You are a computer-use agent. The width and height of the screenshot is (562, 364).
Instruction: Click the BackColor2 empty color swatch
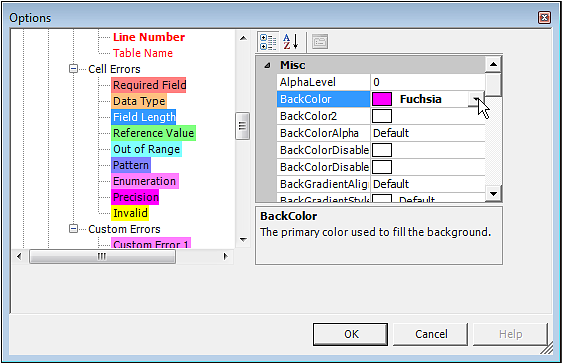[382, 116]
